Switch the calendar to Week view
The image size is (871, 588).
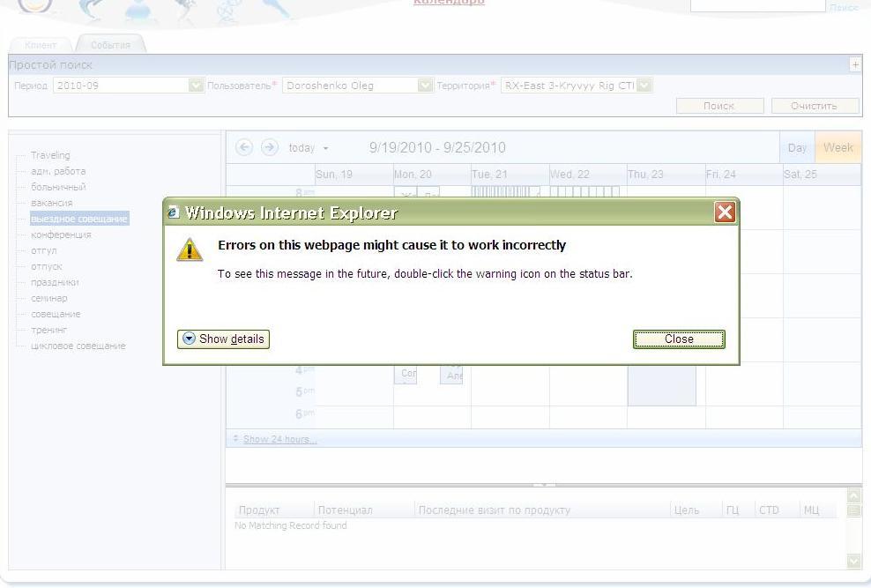pos(838,148)
